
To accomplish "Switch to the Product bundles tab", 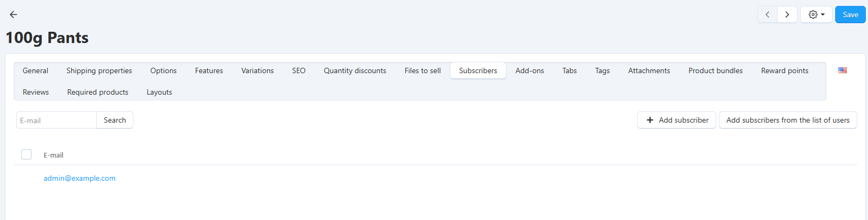I will (x=715, y=70).
